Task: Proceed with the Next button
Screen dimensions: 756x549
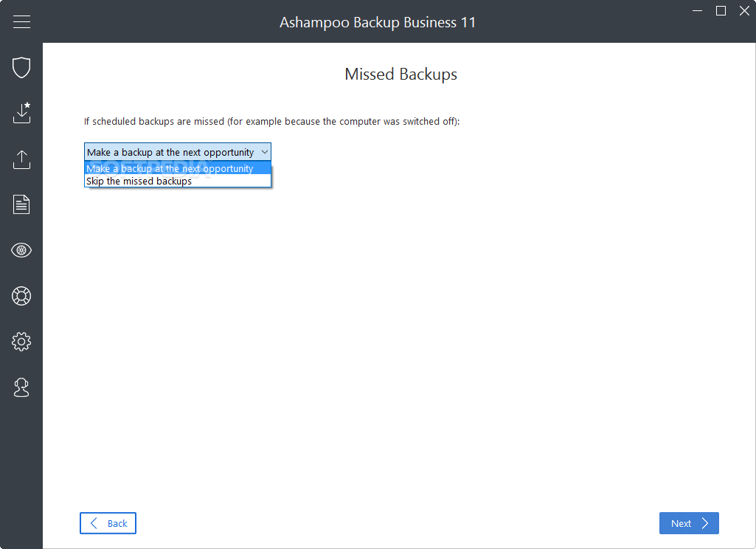Action: click(689, 523)
